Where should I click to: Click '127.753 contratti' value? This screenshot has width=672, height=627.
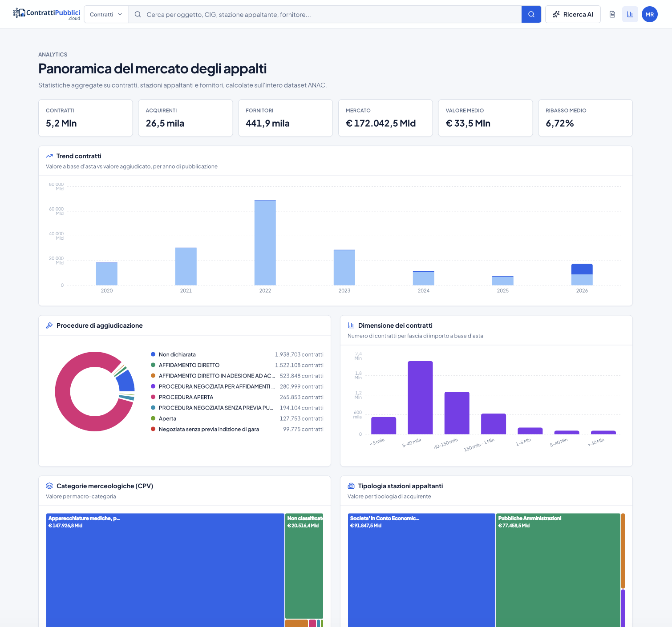pyautogui.click(x=302, y=418)
